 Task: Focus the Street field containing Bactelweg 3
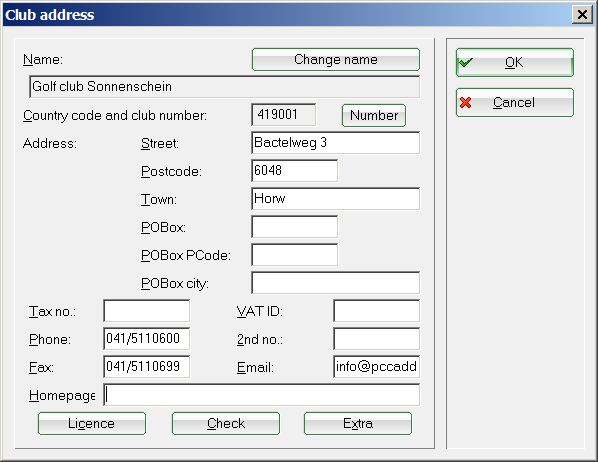pos(336,143)
